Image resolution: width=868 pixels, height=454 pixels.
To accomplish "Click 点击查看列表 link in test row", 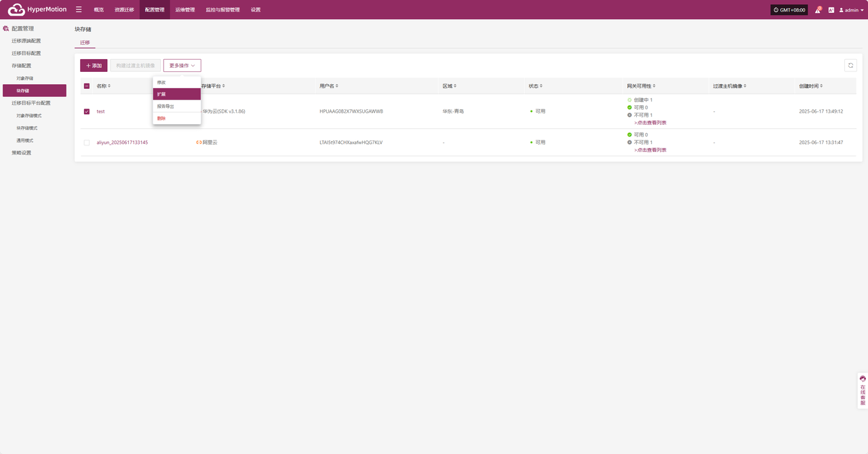I will tap(650, 123).
